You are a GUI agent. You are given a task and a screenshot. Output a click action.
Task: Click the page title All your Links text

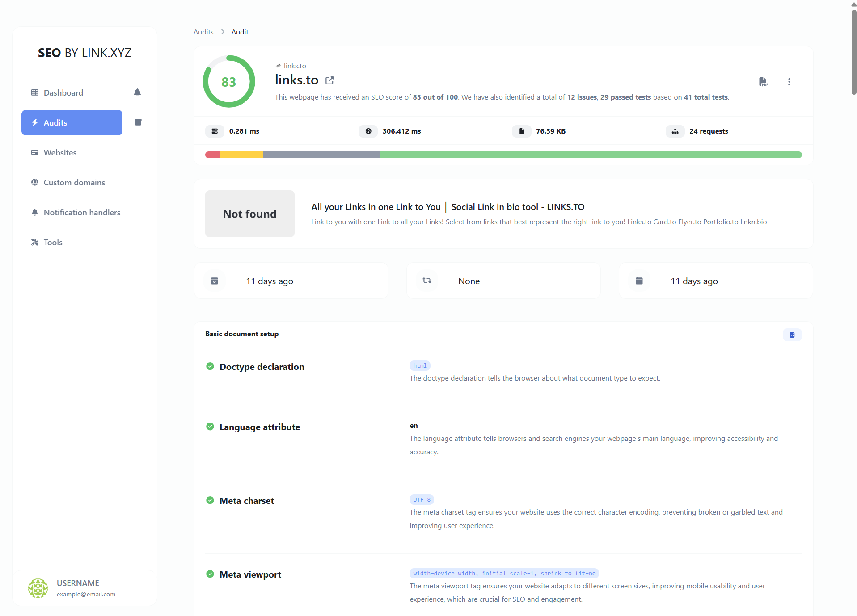448,207
